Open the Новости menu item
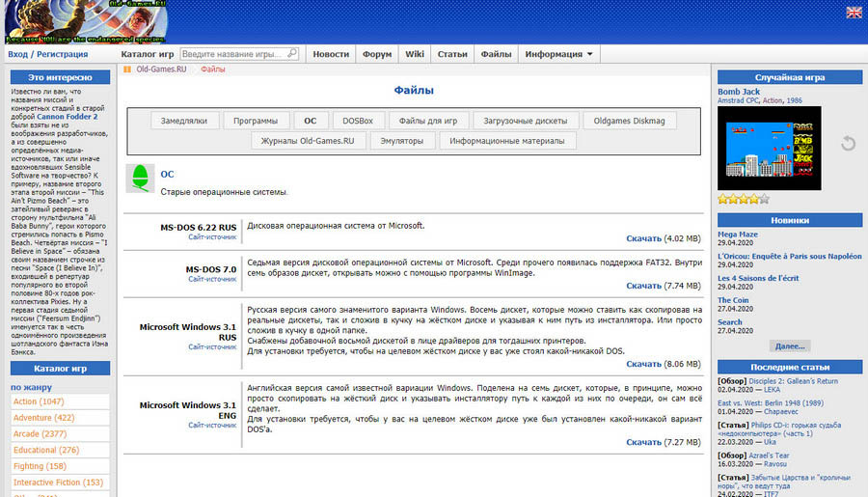The image size is (868, 497). [331, 54]
